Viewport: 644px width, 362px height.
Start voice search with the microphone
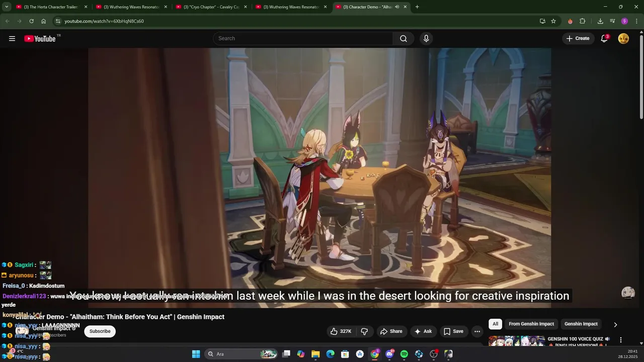(x=426, y=39)
